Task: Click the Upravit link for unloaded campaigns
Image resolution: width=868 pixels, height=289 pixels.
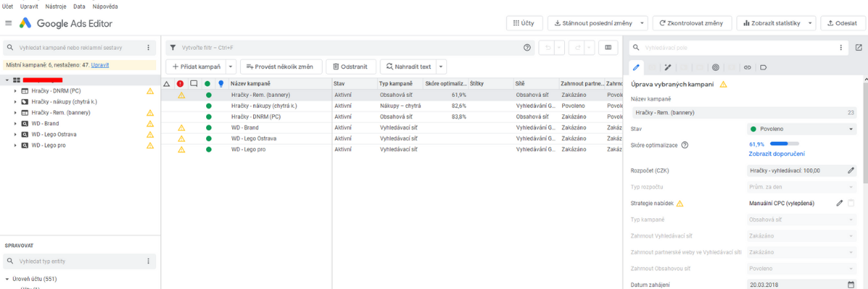Action: [x=100, y=65]
